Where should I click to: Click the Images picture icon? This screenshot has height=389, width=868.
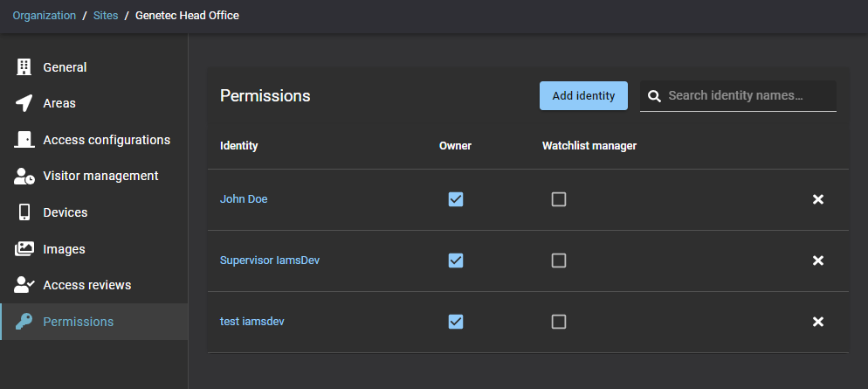coord(24,249)
